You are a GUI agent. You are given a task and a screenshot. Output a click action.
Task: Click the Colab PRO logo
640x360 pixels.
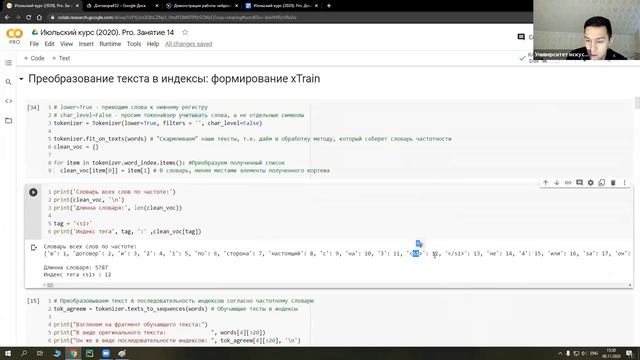[14, 36]
